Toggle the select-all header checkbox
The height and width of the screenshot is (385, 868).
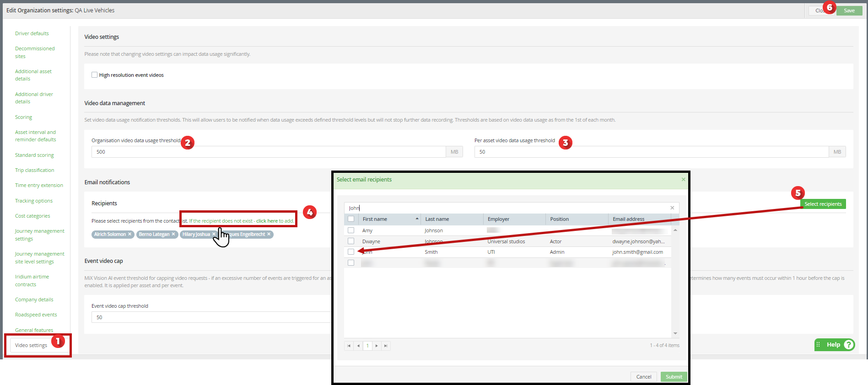click(x=351, y=219)
